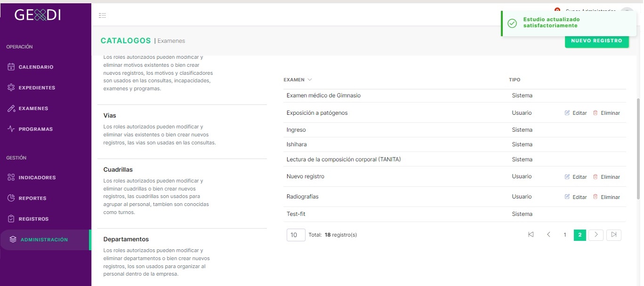Click the Indicadores grid icon
The height and width of the screenshot is (286, 644).
pyautogui.click(x=12, y=177)
